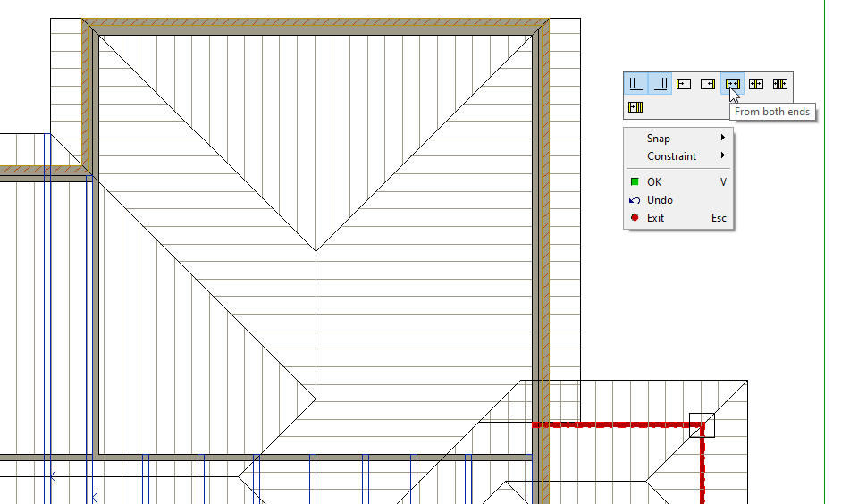Click the red Exit dot icon
The image size is (850, 504).
click(635, 218)
